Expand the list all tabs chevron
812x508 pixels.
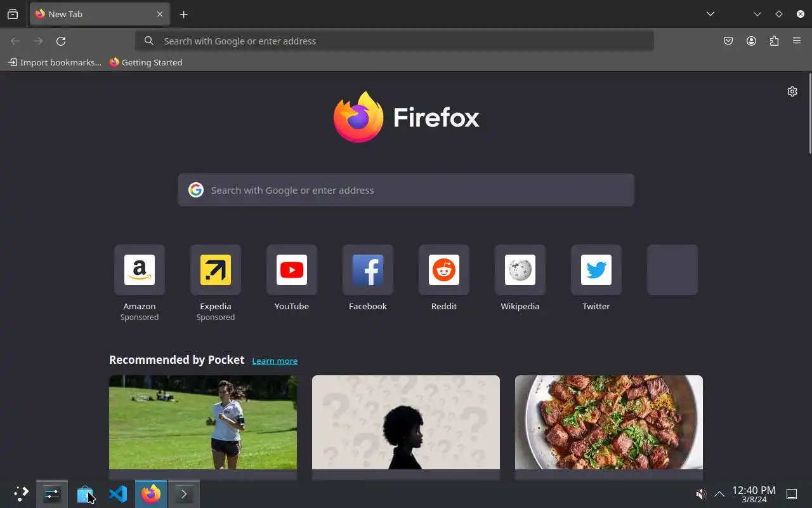(x=710, y=14)
